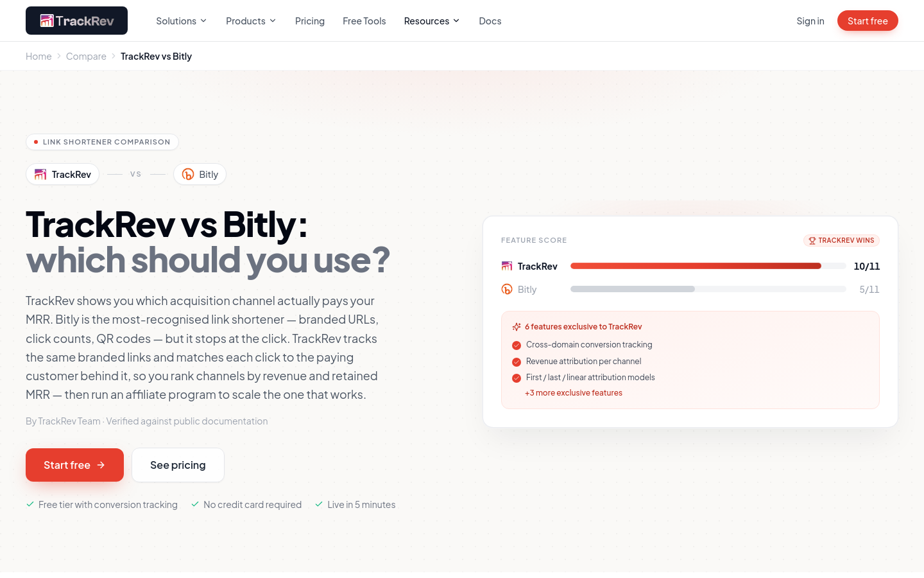
Task: Click the check beside Cross-domain conversion tracking
Action: coord(517,346)
